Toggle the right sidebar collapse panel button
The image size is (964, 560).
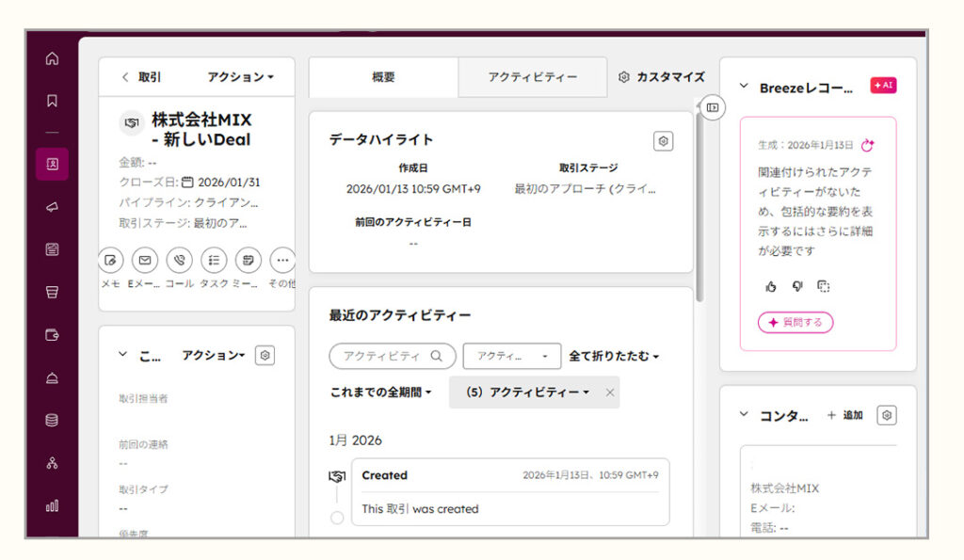713,107
